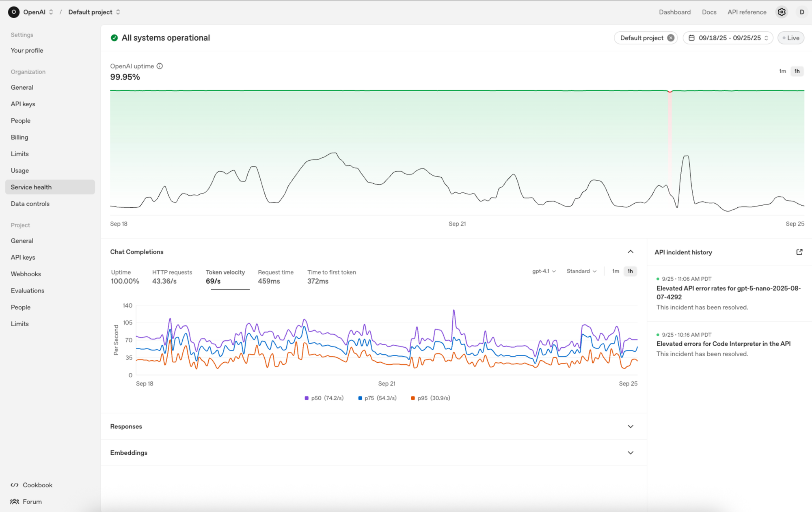This screenshot has height=512, width=812.
Task: Click the purple p50 legend swatch
Action: tap(307, 398)
